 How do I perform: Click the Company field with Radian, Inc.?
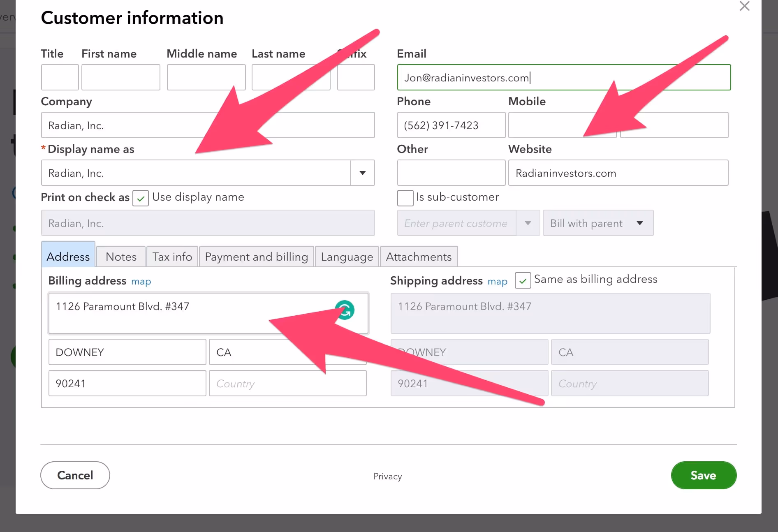point(208,125)
